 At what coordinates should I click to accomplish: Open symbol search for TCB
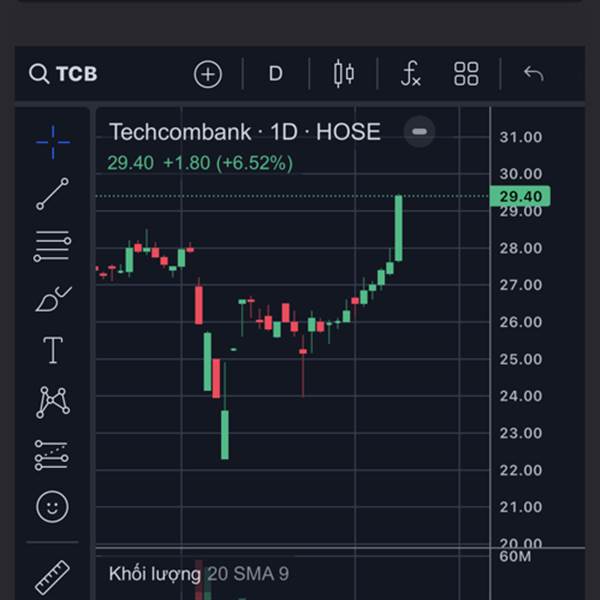(63, 73)
